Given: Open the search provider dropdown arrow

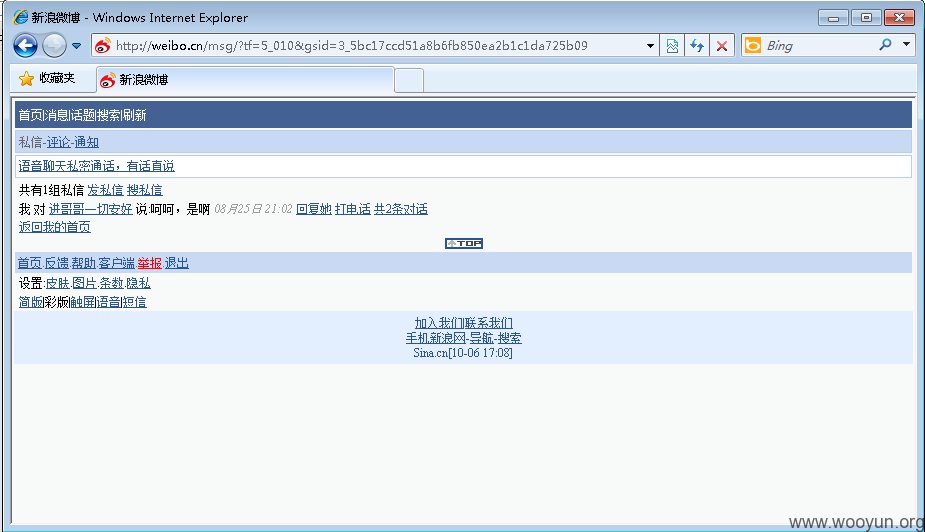Looking at the screenshot, I should coord(906,45).
